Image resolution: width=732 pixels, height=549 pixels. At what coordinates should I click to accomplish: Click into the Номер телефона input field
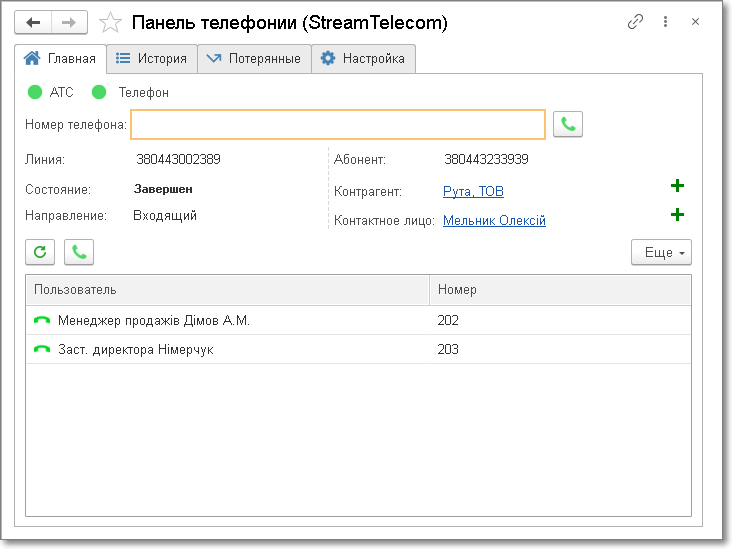coord(338,124)
